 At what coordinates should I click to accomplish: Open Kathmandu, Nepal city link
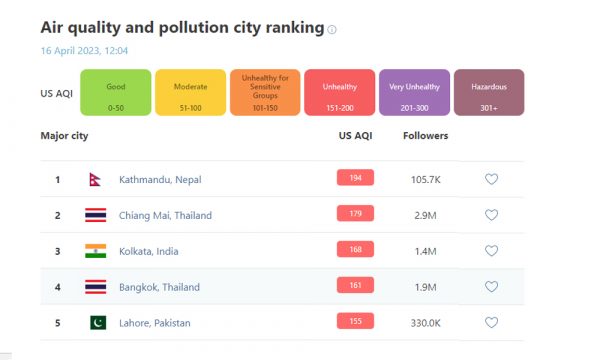point(160,179)
